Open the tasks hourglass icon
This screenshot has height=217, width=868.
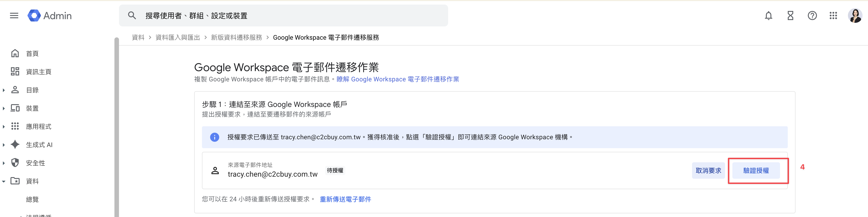point(790,15)
